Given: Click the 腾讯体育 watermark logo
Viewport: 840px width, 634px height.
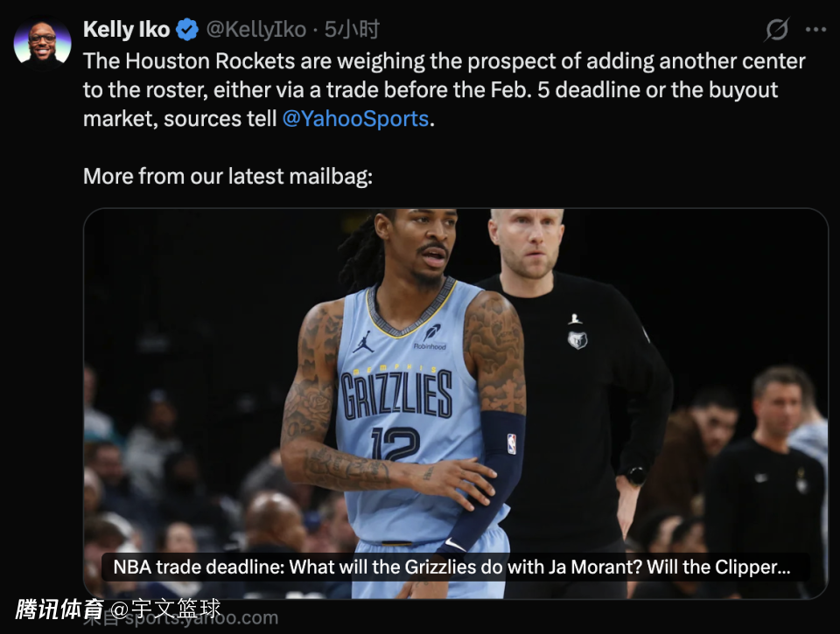Looking at the screenshot, I should (59, 609).
